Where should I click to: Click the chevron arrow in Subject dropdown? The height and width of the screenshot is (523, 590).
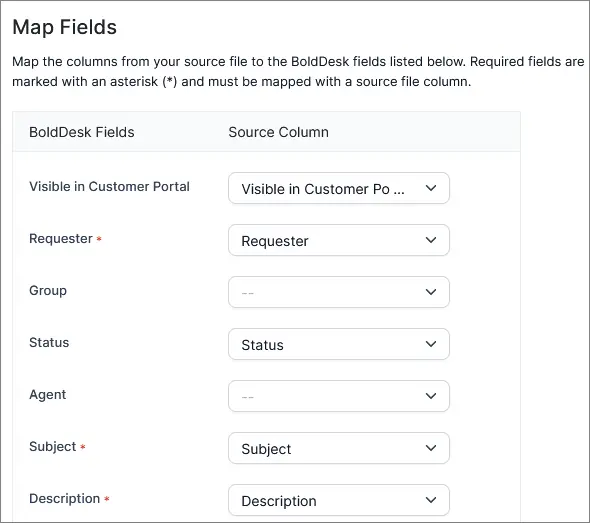431,447
